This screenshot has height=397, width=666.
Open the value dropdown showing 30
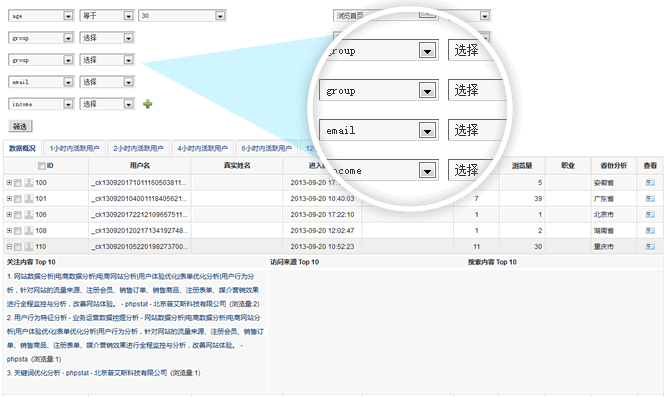tap(182, 16)
